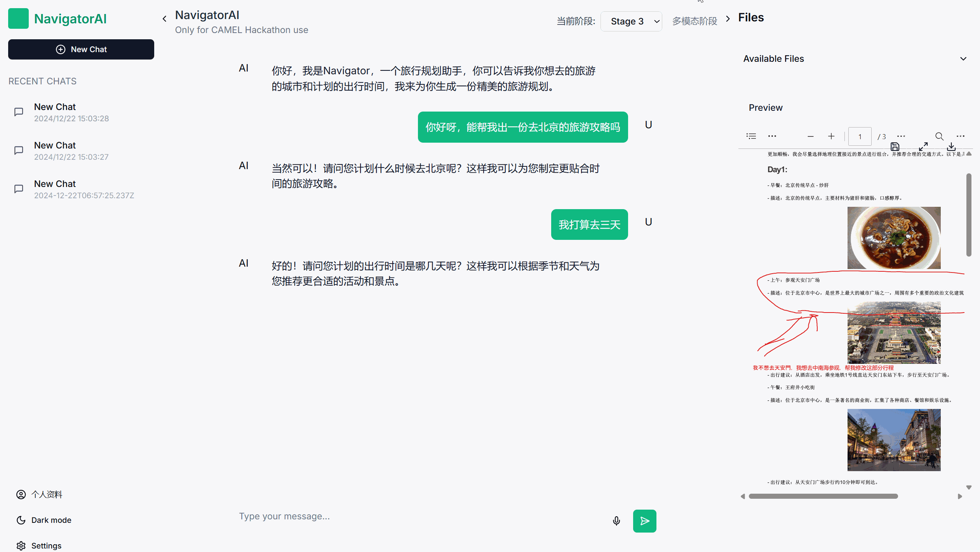This screenshot has height=552, width=980.
Task: Collapse the Available Files section
Action: [x=963, y=59]
